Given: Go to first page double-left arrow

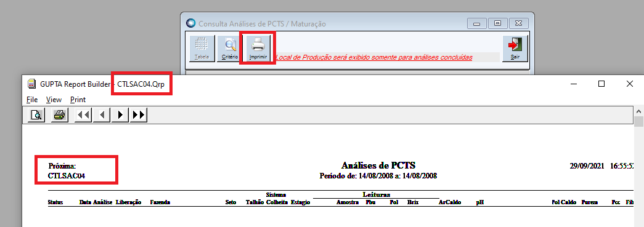Looking at the screenshot, I should (83, 115).
